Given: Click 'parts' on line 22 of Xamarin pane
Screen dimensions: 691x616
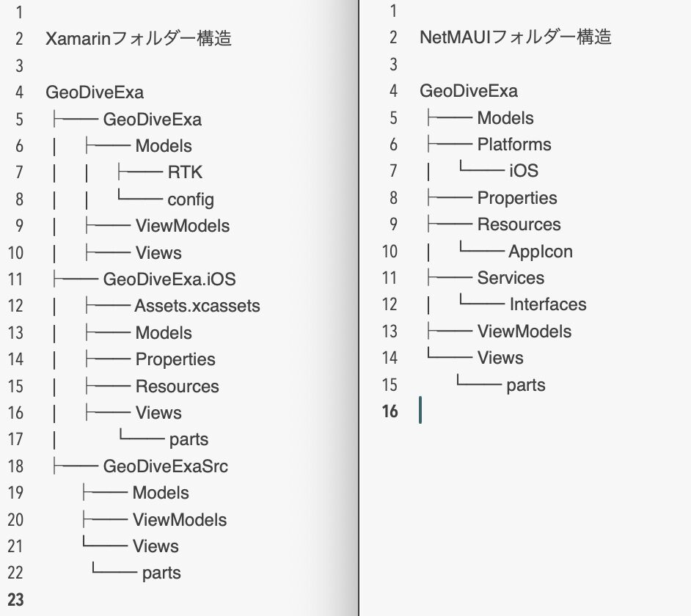Looking at the screenshot, I should point(161,573).
